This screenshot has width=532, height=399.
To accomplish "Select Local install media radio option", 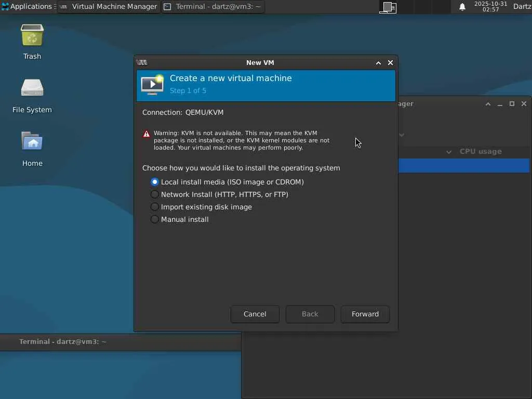I will [x=227, y=182].
